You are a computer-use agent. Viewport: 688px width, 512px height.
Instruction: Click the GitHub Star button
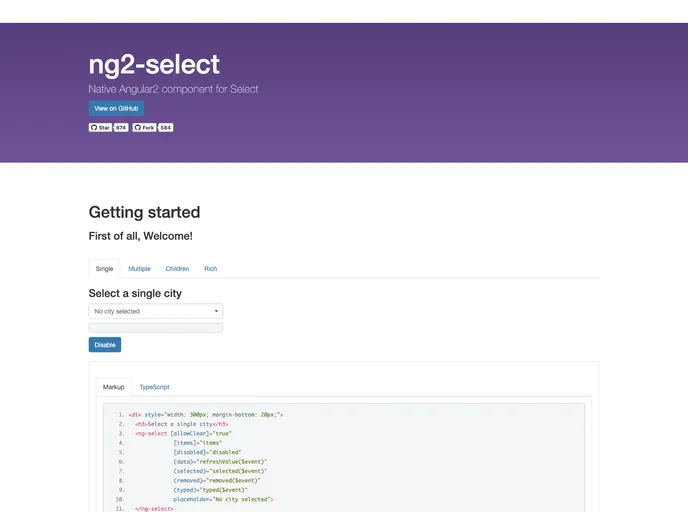(100, 128)
